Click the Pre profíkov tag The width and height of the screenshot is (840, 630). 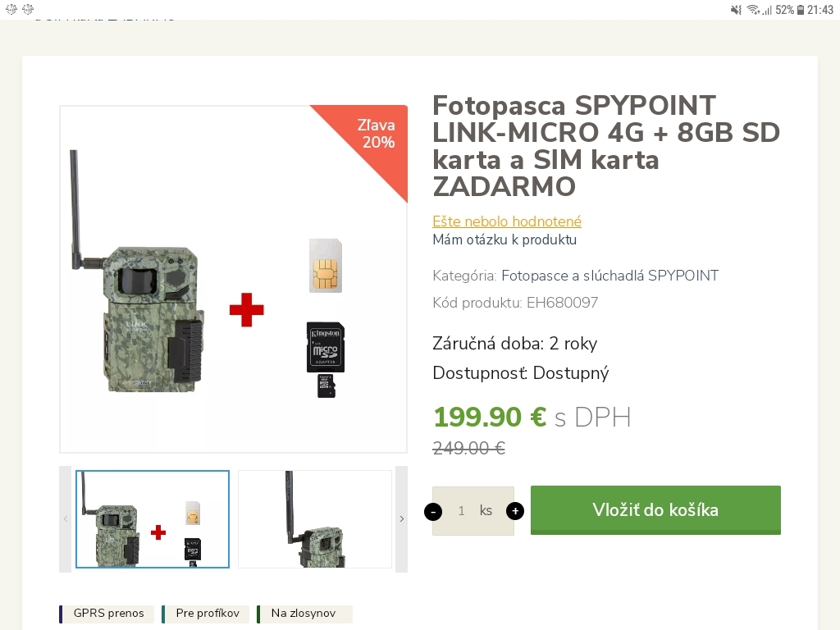click(x=205, y=614)
